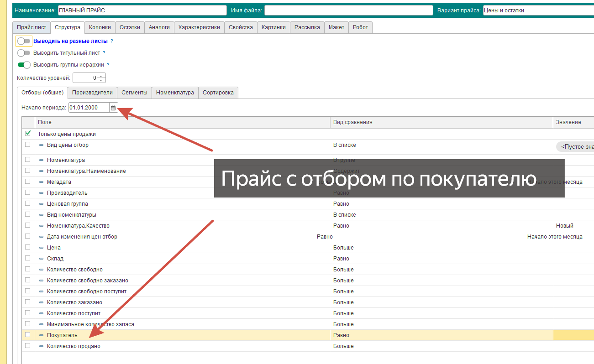Uncheck Только цены продажи checkbox
Viewport: 594px width, 364px height.
click(28, 134)
